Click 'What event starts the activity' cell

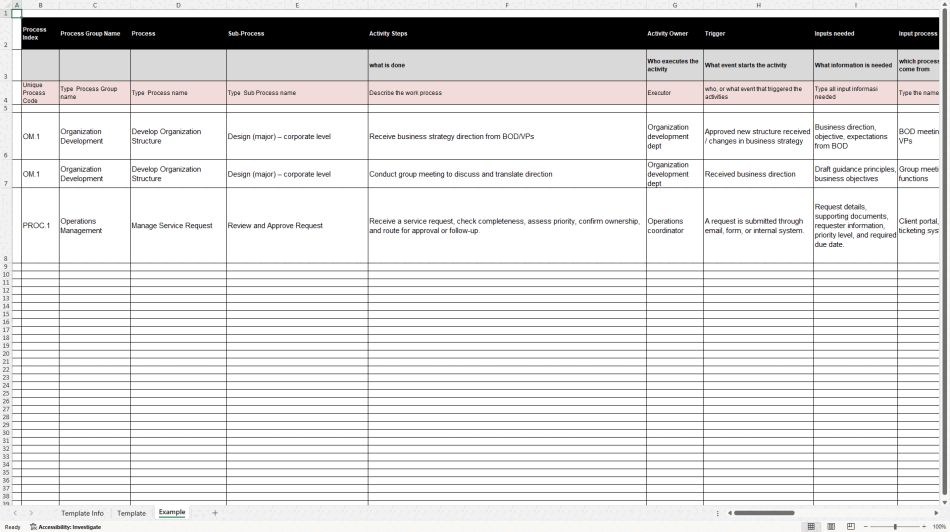pos(758,65)
